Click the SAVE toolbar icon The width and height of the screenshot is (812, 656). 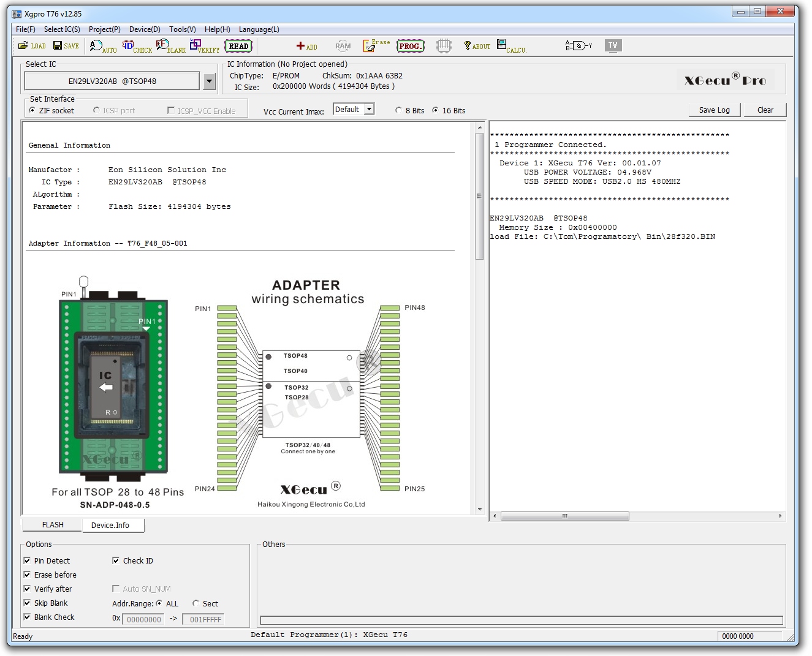[66, 46]
